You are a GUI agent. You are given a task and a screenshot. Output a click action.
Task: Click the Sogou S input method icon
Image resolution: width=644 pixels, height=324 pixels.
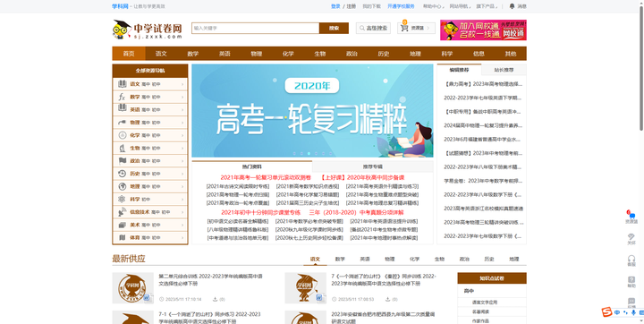pyautogui.click(x=607, y=312)
